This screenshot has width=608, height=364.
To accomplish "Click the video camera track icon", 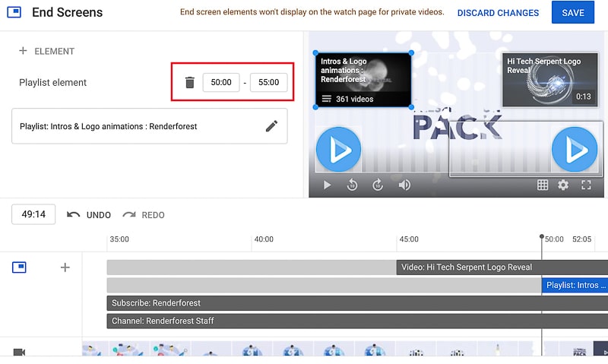I will 19,352.
